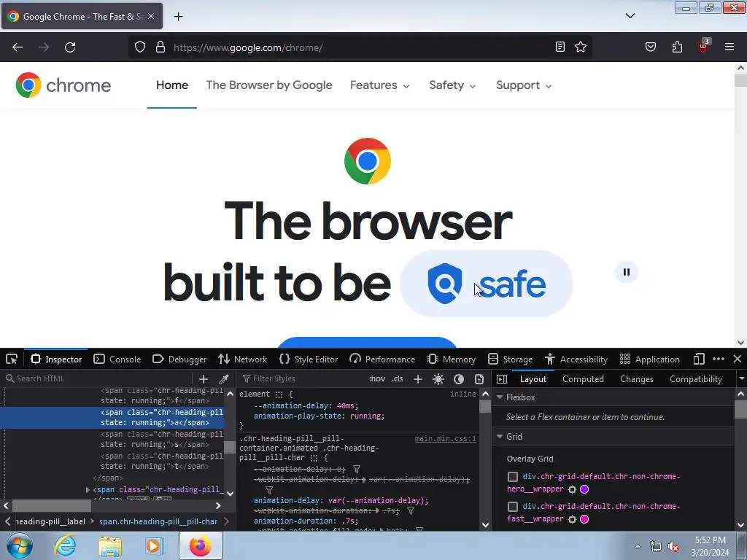
Task: Expand the Safety navigation menu
Action: click(452, 85)
